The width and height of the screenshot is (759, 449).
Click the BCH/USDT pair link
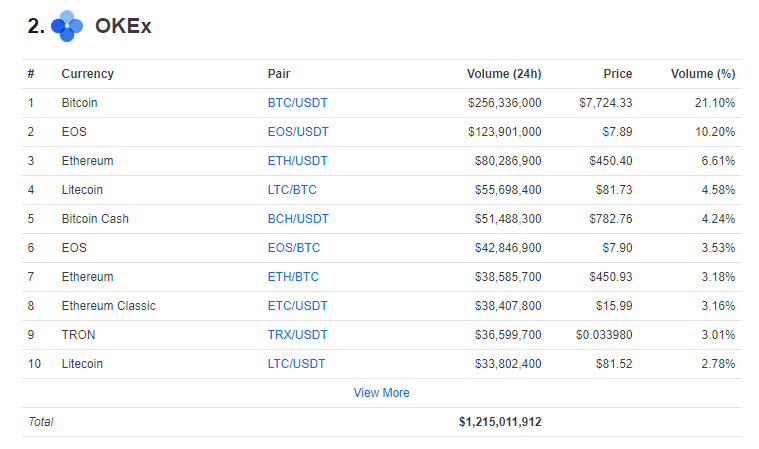(298, 219)
